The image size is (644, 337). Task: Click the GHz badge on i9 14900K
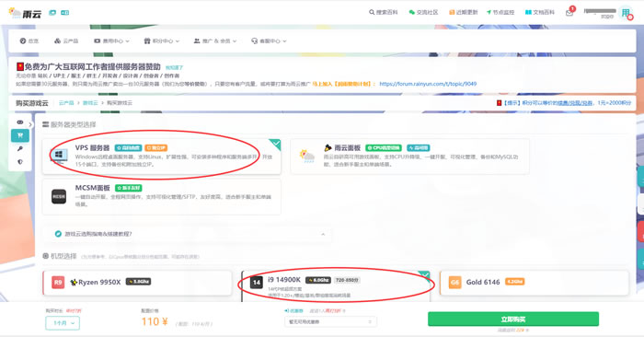[x=318, y=280]
